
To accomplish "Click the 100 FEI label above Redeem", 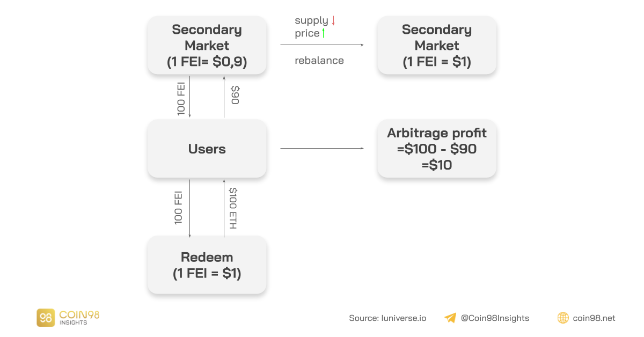I will [179, 208].
